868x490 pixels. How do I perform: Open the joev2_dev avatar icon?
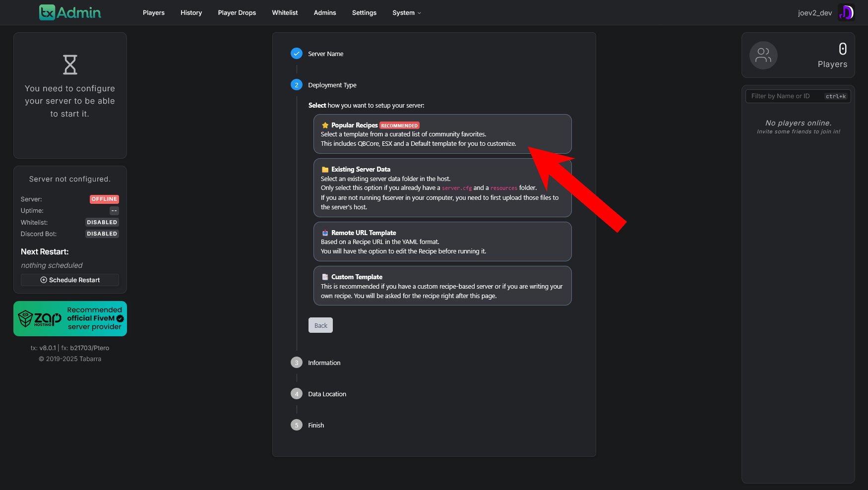click(x=846, y=12)
